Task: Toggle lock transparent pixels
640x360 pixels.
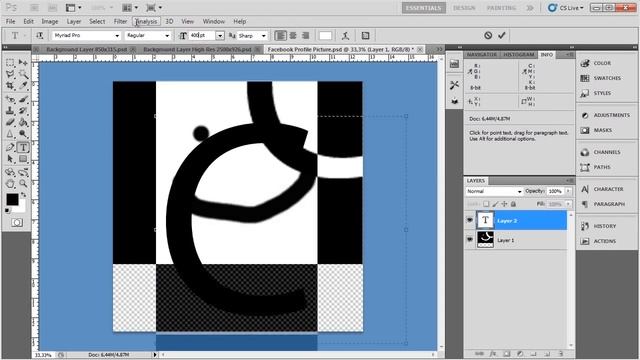Action: point(486,204)
